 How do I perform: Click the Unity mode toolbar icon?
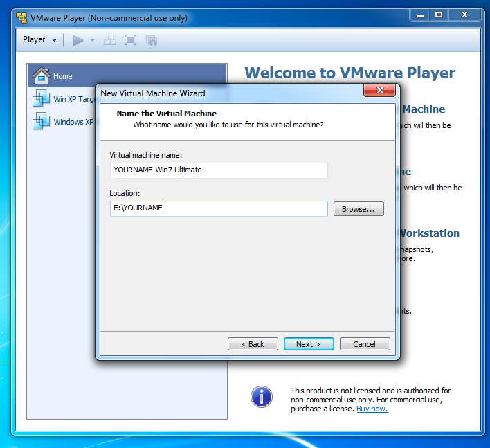(x=152, y=41)
